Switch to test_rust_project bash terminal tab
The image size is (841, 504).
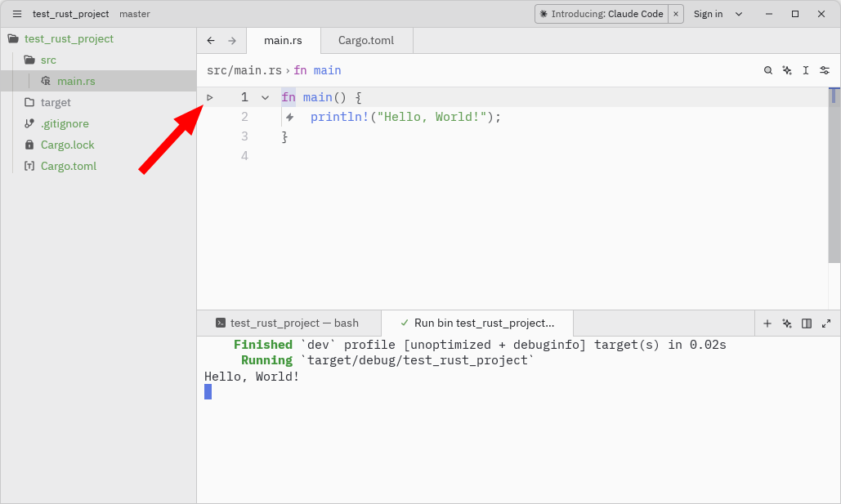tap(289, 323)
